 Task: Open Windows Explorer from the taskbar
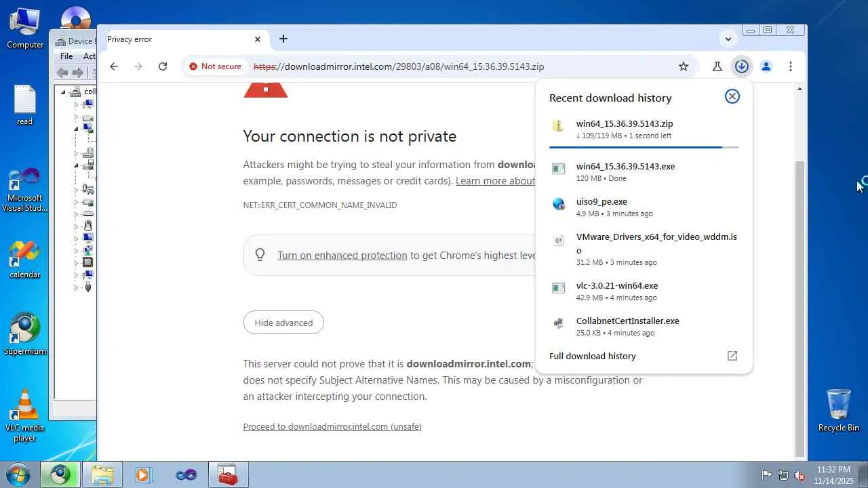102,474
